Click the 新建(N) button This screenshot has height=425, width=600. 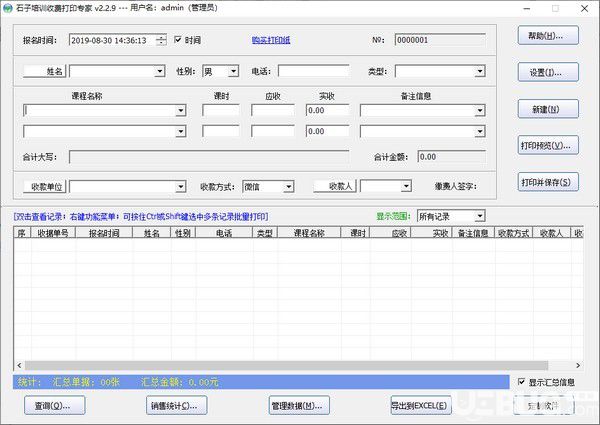tap(548, 109)
